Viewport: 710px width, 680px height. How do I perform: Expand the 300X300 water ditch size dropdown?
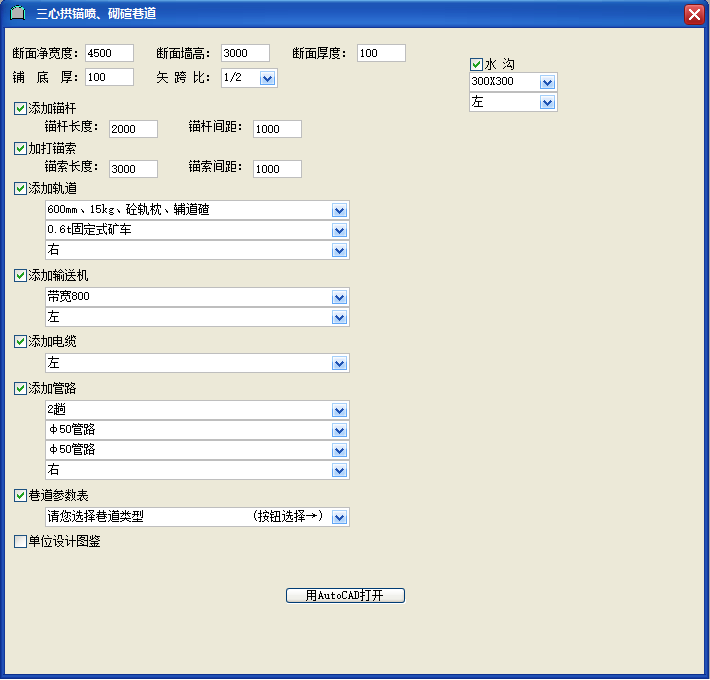[x=547, y=82]
